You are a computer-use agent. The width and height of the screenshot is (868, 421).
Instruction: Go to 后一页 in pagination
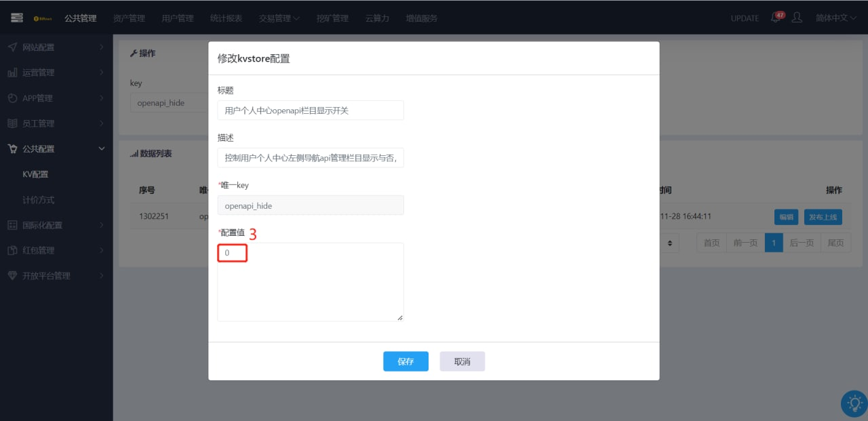(802, 243)
